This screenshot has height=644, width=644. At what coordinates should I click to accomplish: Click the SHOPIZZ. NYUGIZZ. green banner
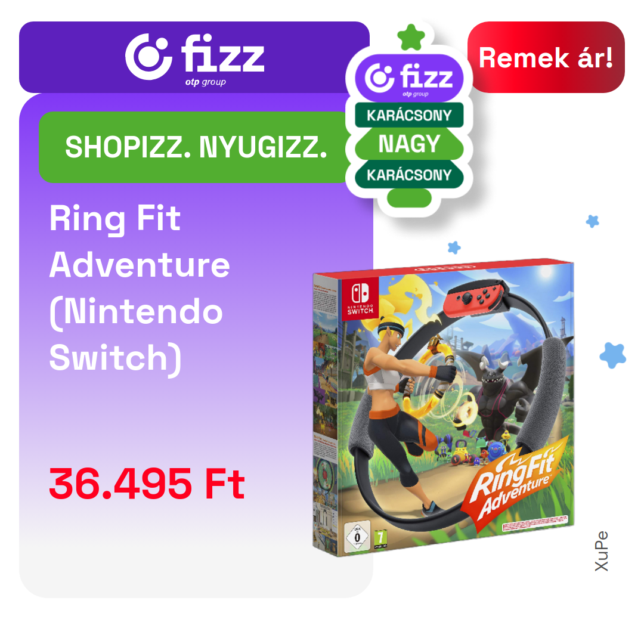coord(196,147)
